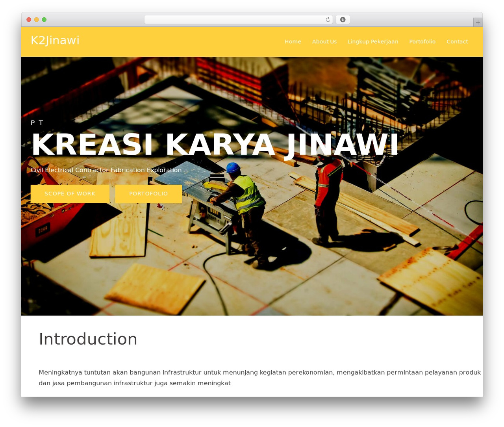Click the 'P T' text above the headline
Viewport: 504px width, 427px height.
pos(37,123)
